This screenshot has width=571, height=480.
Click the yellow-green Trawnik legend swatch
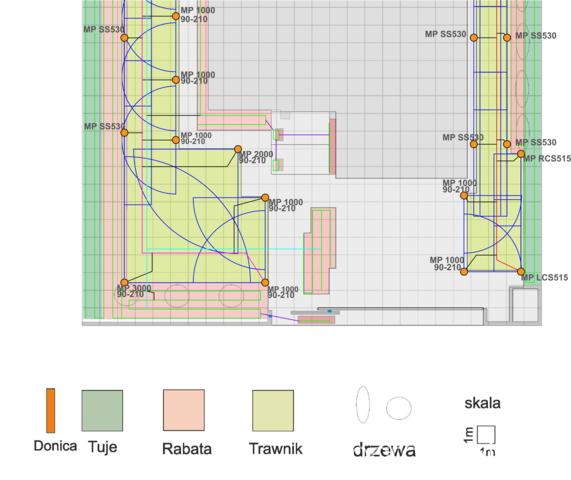coord(273,410)
